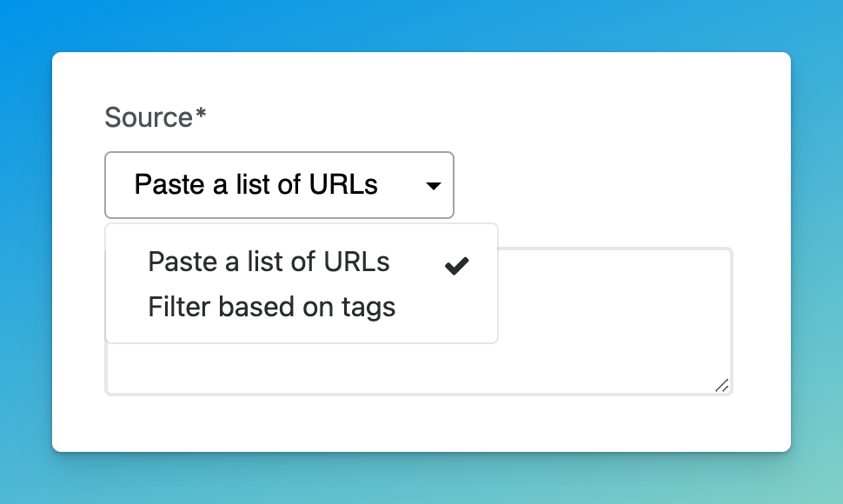
Task: Open the Source dropdown box
Action: tap(278, 185)
